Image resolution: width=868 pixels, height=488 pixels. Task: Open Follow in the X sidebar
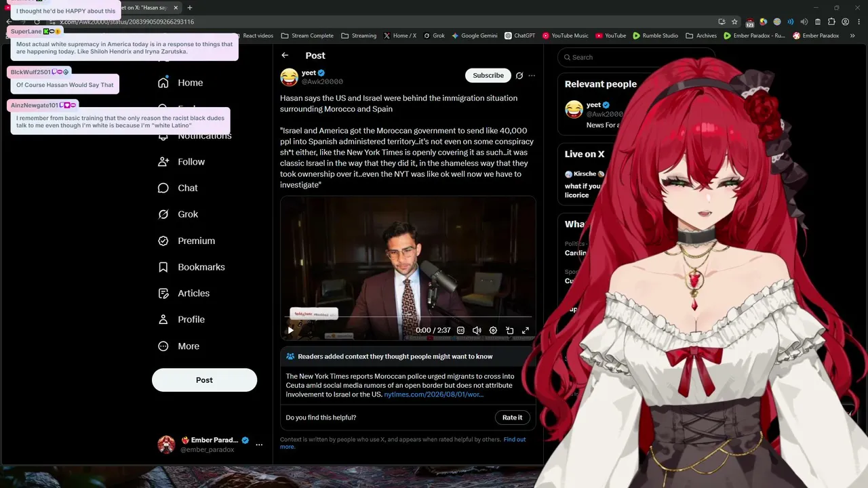point(181,162)
